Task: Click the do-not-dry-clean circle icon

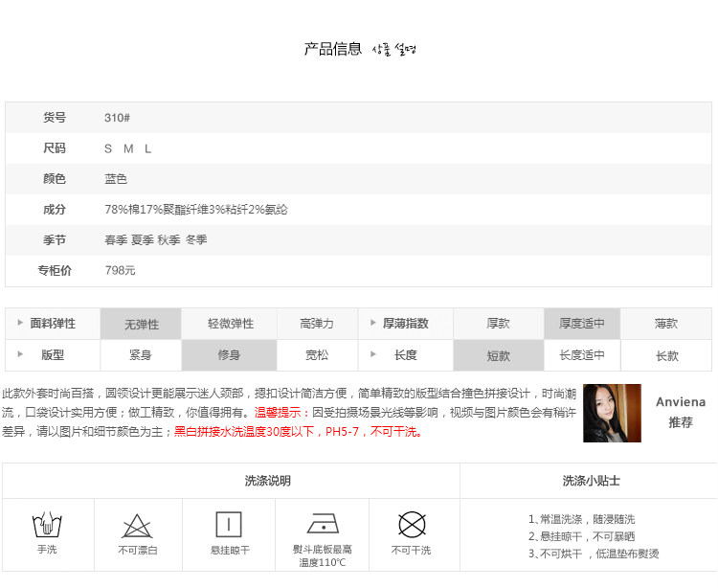Action: tap(412, 525)
